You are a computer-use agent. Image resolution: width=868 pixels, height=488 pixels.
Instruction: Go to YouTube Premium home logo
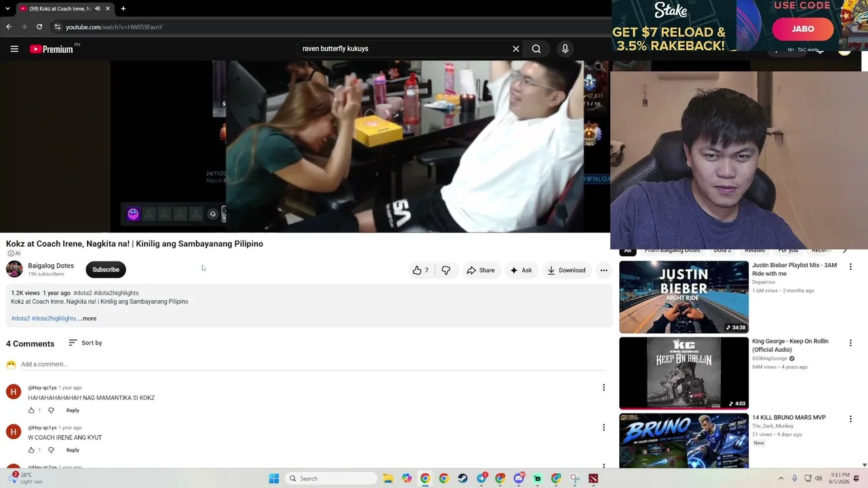pos(52,49)
